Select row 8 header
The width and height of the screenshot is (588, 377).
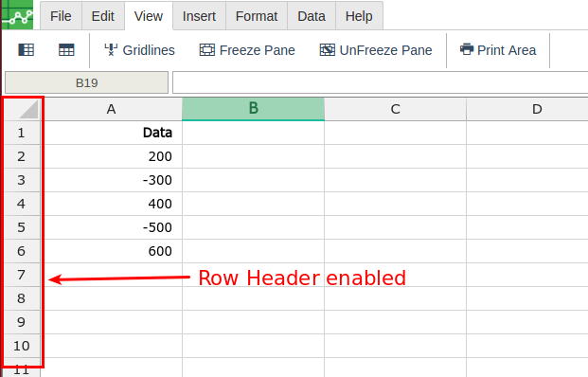pyautogui.click(x=22, y=298)
